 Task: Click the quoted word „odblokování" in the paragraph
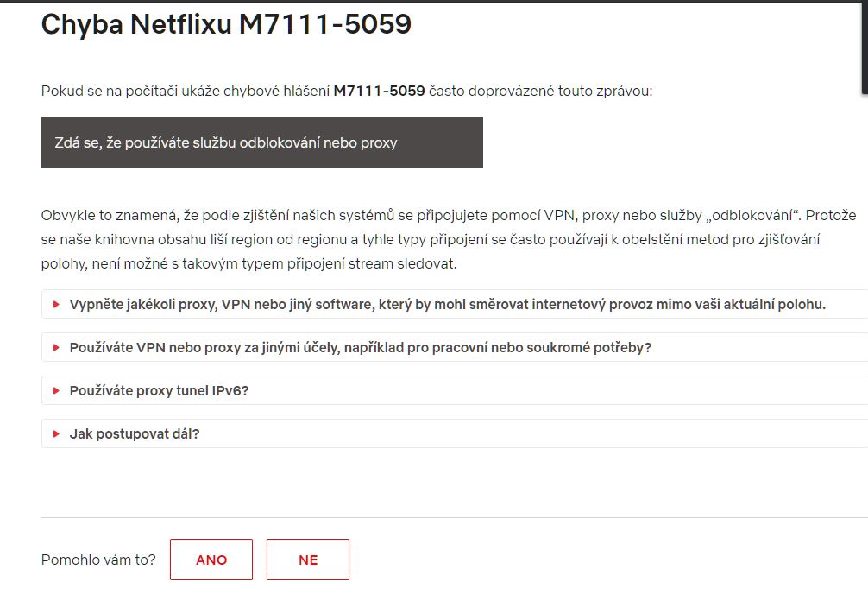click(x=752, y=215)
